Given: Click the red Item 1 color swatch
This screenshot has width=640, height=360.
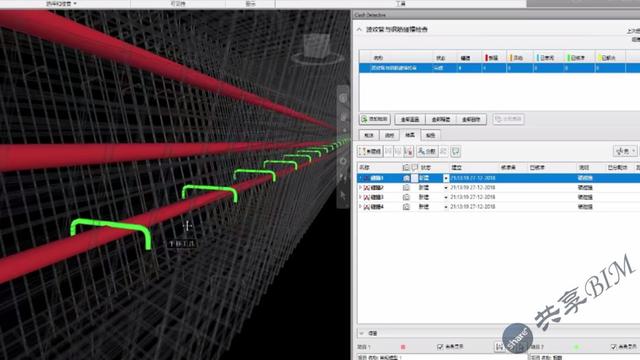Looking at the screenshot, I should coord(403,347).
